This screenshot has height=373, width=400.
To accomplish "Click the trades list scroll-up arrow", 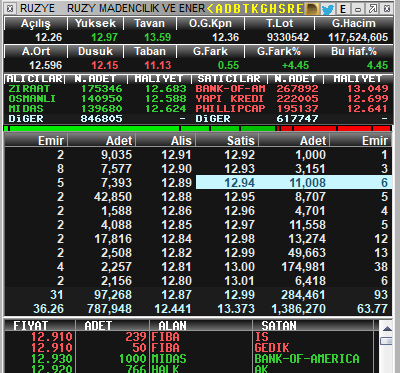I will pos(387,329).
